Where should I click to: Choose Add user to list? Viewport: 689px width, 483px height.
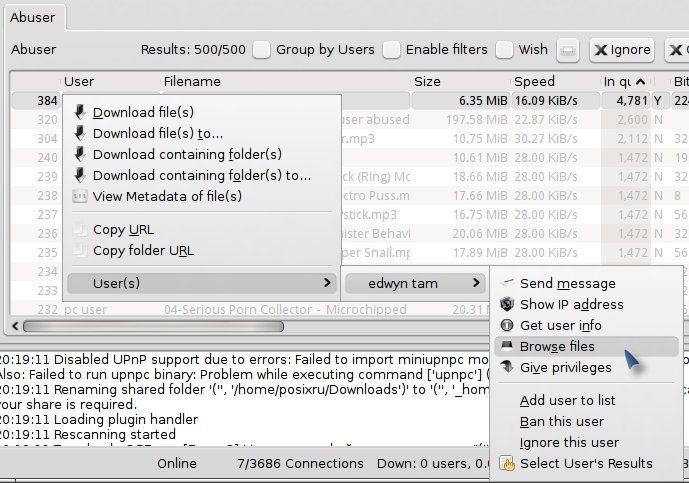point(586,400)
